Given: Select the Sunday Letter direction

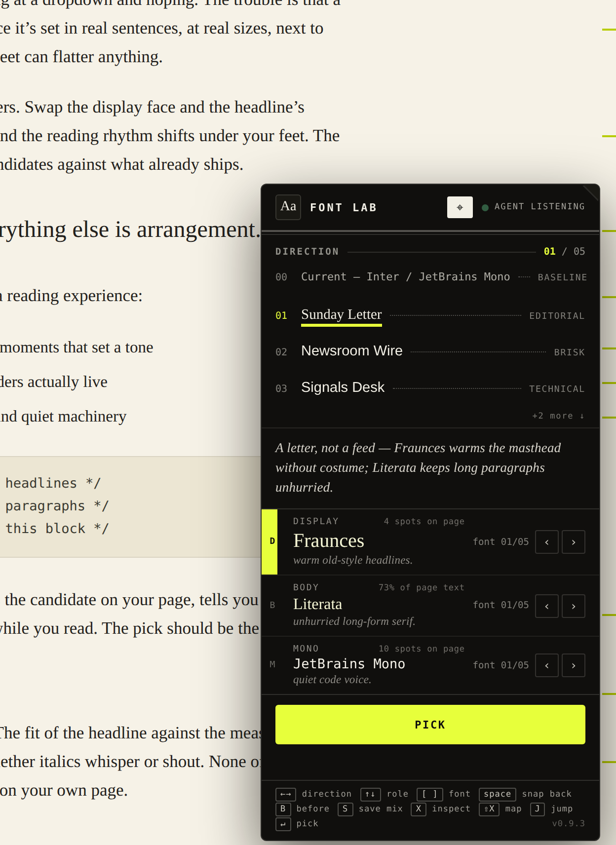Looking at the screenshot, I should click(x=430, y=315).
